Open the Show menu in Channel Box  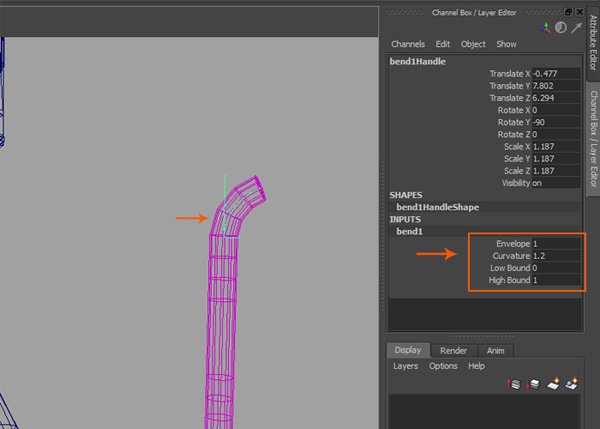[506, 44]
